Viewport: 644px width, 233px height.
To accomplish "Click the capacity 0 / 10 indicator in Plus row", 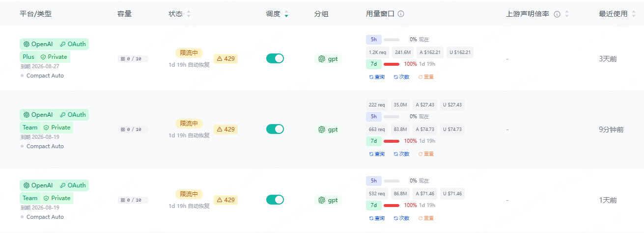I will pyautogui.click(x=133, y=59).
